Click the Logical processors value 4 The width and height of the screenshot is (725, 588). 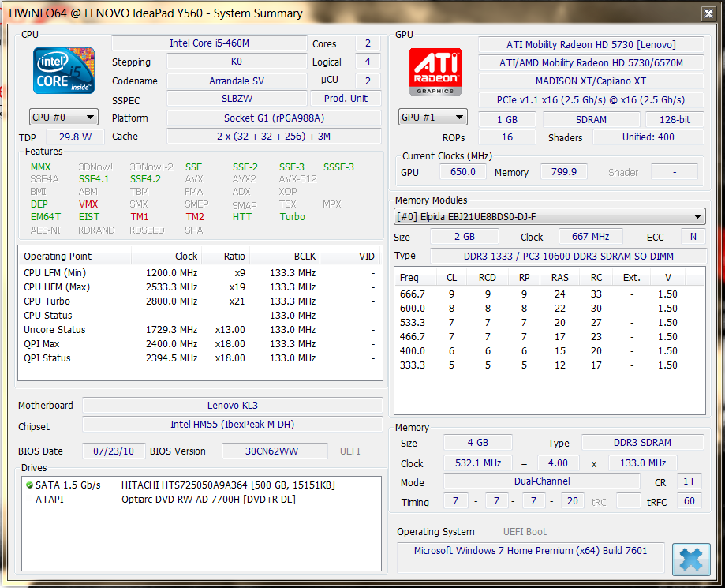pyautogui.click(x=368, y=62)
